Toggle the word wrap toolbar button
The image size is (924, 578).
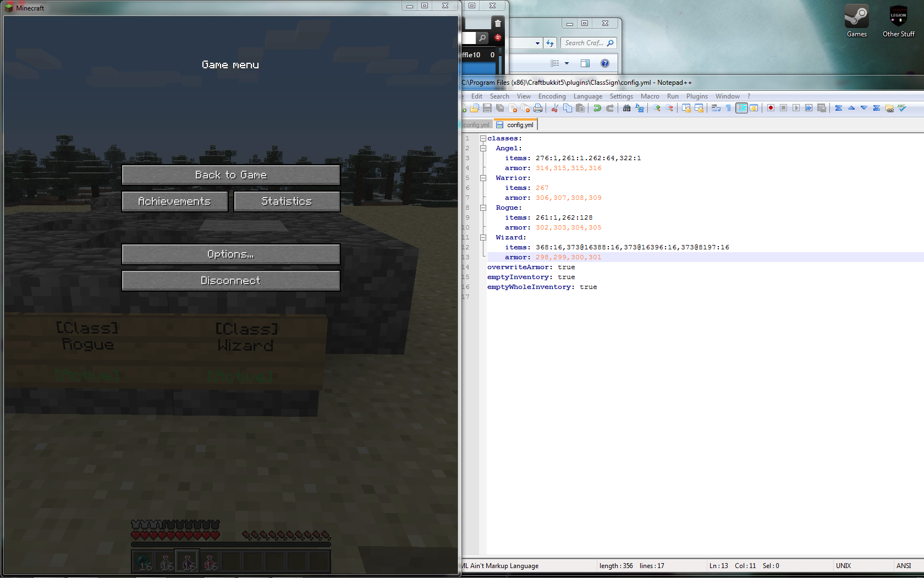(716, 108)
